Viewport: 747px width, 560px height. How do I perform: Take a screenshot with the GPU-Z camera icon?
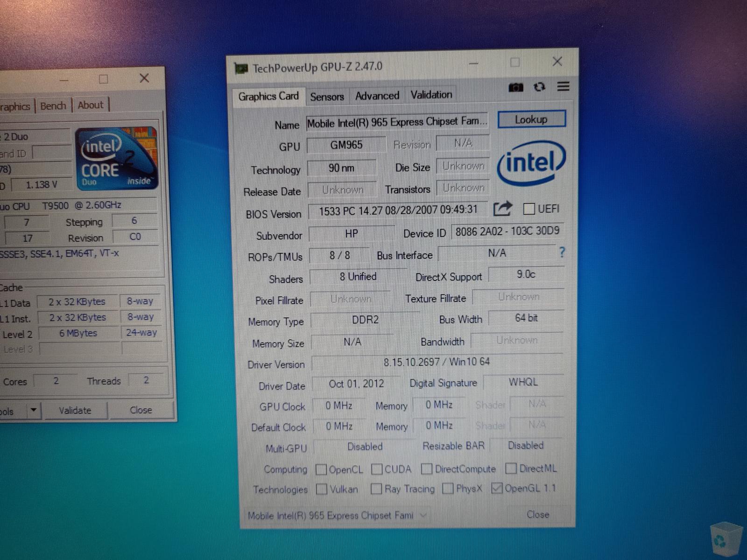(x=515, y=87)
